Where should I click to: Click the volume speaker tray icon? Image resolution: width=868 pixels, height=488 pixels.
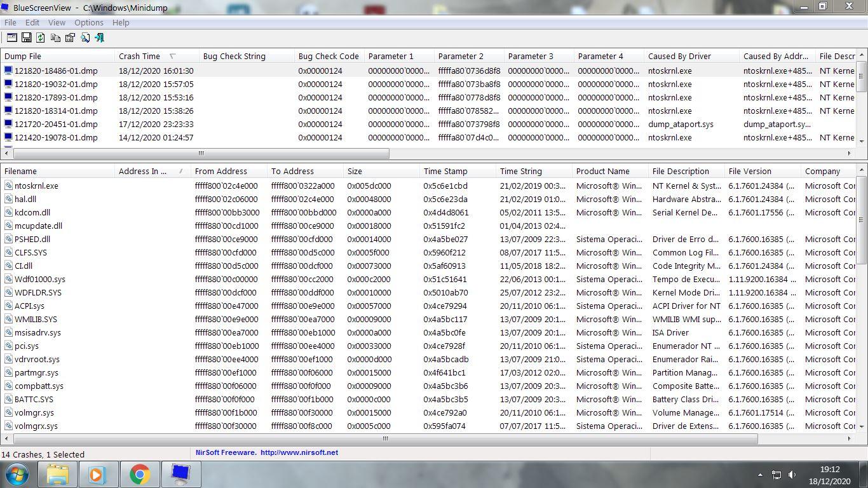click(x=792, y=475)
